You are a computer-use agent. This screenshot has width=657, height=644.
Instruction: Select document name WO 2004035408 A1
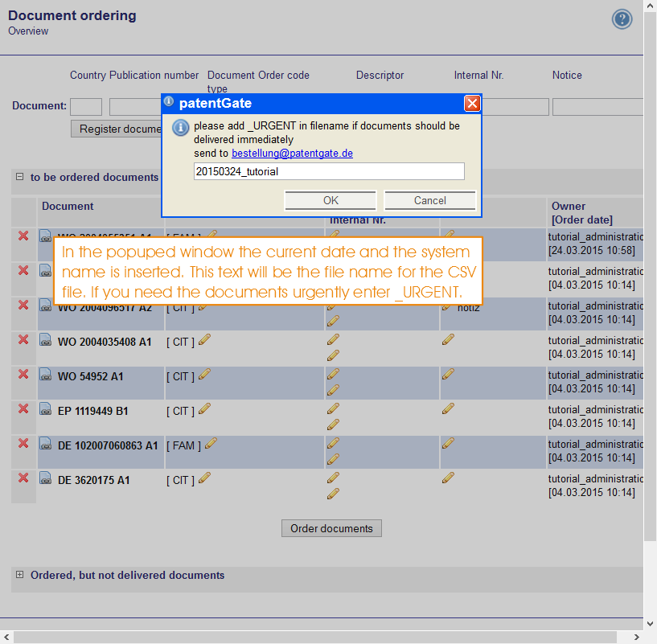click(x=105, y=342)
